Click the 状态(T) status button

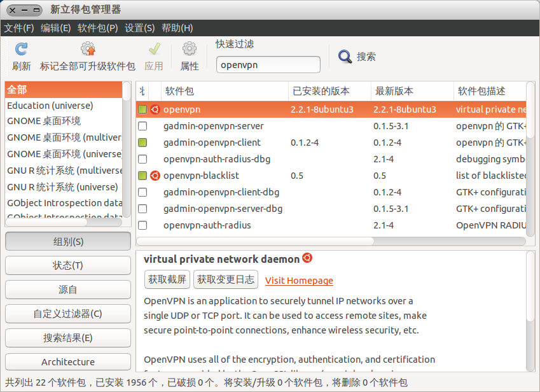[x=68, y=265]
